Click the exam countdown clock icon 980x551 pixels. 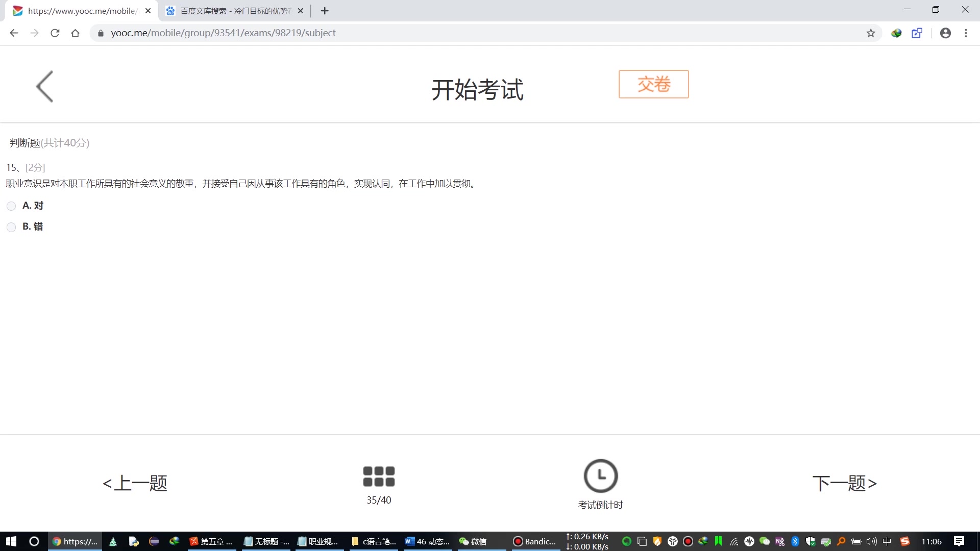pos(601,476)
